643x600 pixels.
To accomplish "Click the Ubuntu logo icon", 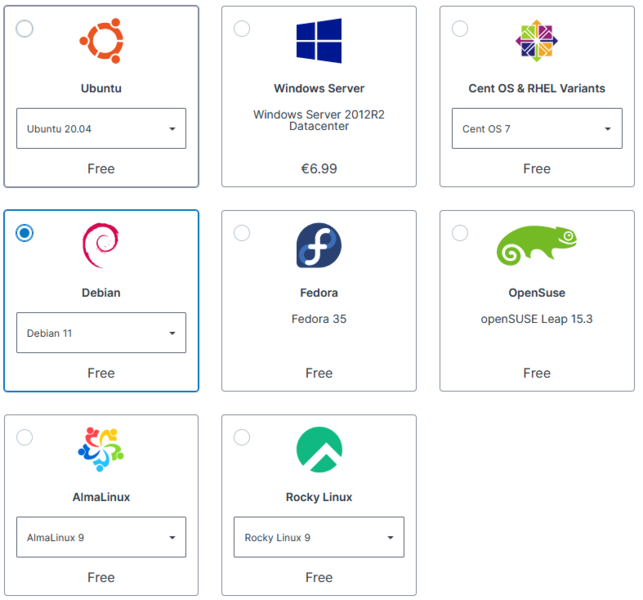I will [101, 41].
